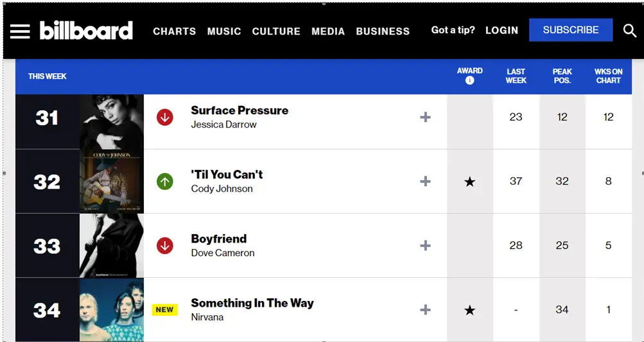Screen dimensions: 644x342
Task: Expand the Surface Pressure row with plus
Action: tap(425, 117)
